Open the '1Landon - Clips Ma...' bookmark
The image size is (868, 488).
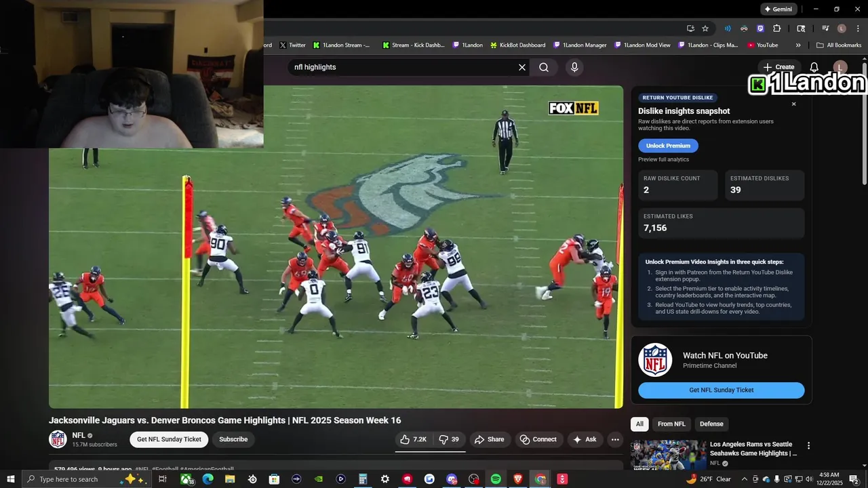[x=707, y=45]
